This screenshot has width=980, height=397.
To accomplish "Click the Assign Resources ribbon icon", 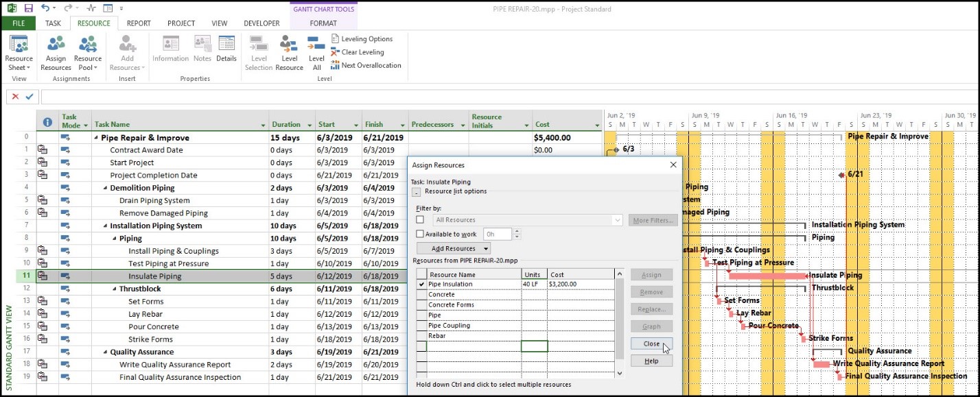I will point(56,53).
